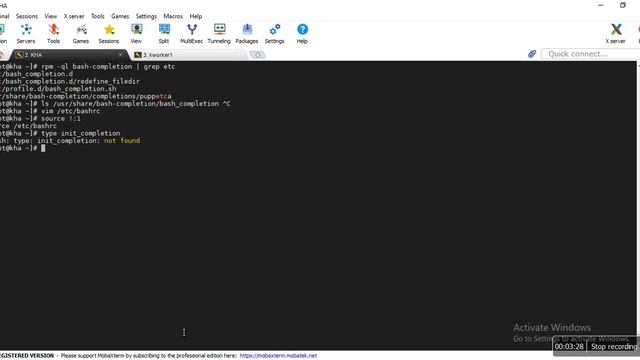
Task: Open the Sessions menu
Action: pos(27,16)
